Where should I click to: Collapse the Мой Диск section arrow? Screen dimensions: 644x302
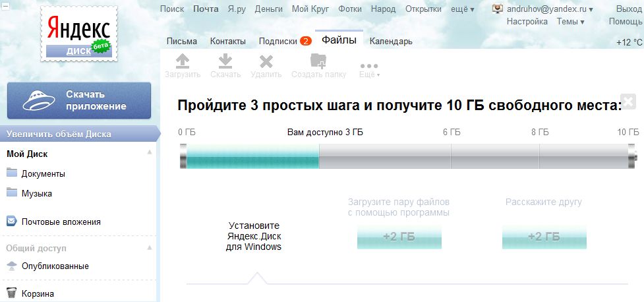[150, 152]
